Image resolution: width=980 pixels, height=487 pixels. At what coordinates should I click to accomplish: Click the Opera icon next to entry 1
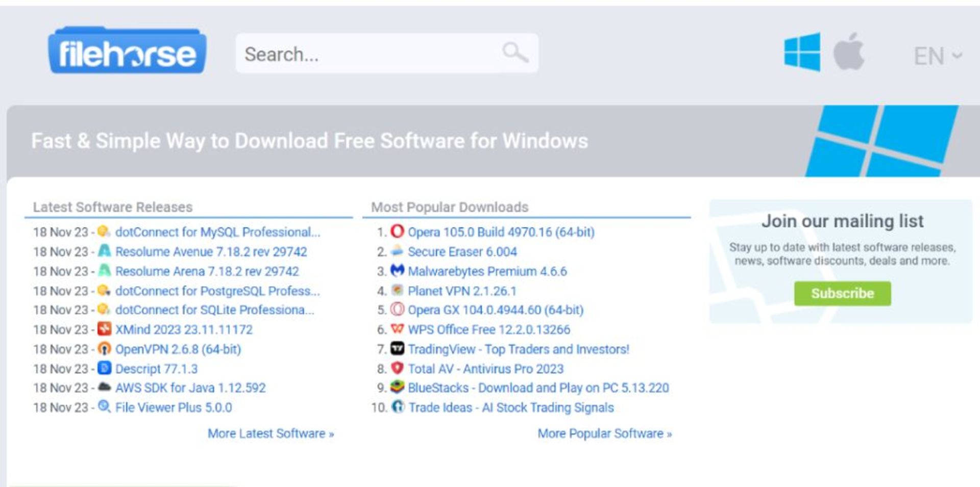click(x=397, y=233)
